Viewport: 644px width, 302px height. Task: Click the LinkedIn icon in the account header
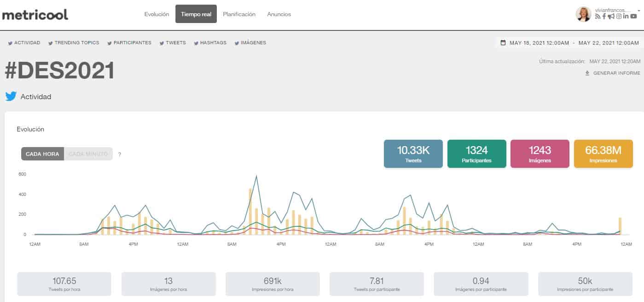[626, 17]
